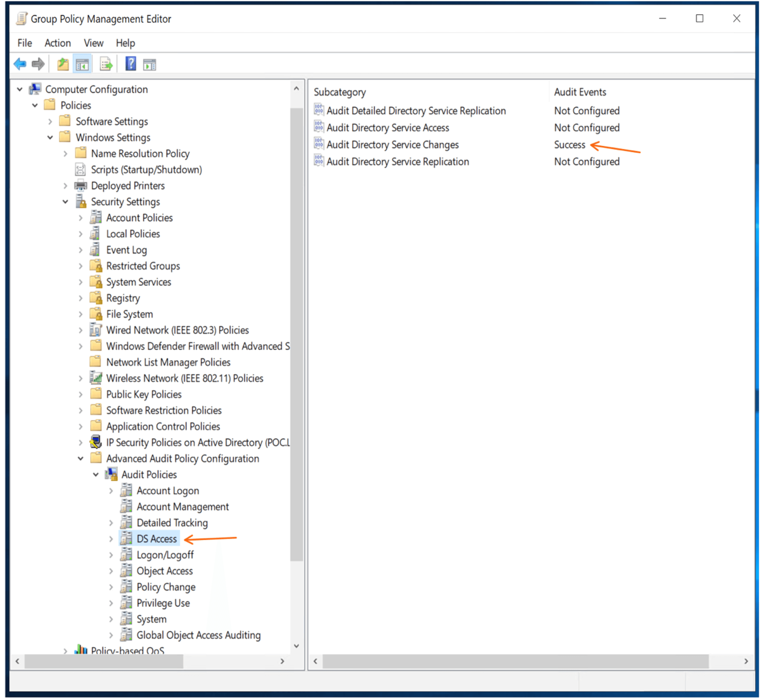Click the Forward arrow toolbar icon
The image size is (763, 700).
[x=38, y=64]
